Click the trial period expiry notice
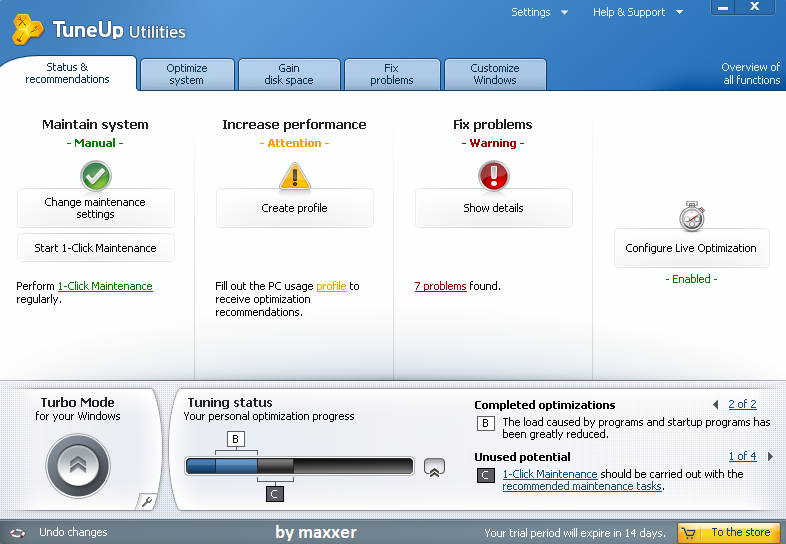Image resolution: width=786 pixels, height=544 pixels. click(x=574, y=533)
